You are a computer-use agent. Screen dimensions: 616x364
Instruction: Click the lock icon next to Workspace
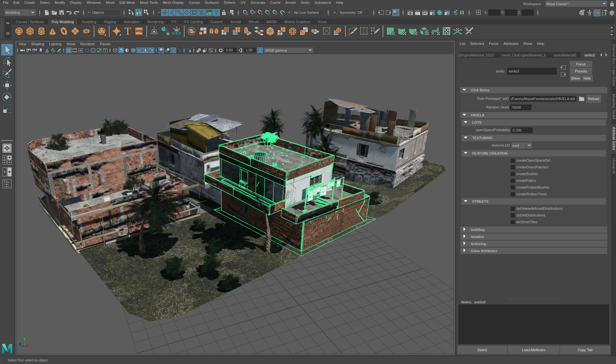click(612, 4)
